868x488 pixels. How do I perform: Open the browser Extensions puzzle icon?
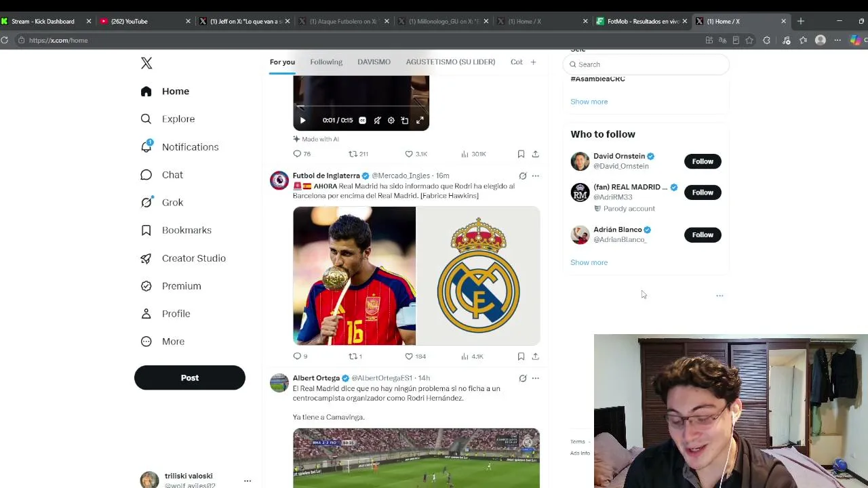767,40
